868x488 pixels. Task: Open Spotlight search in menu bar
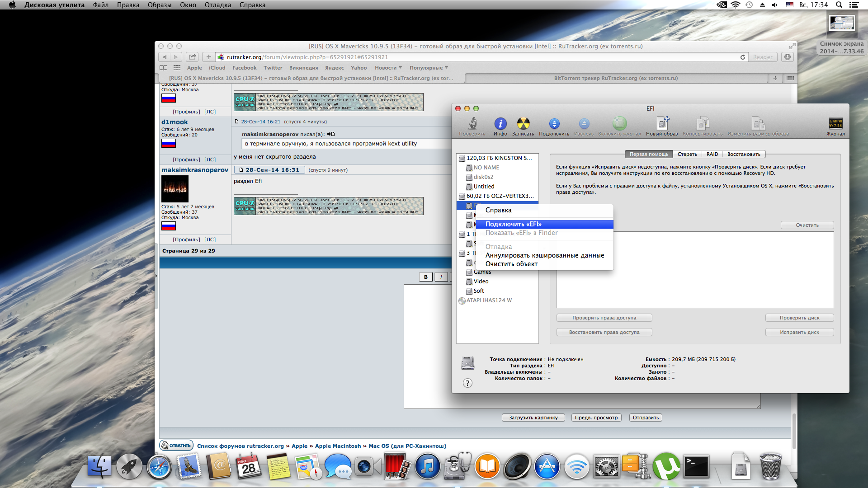click(x=839, y=5)
